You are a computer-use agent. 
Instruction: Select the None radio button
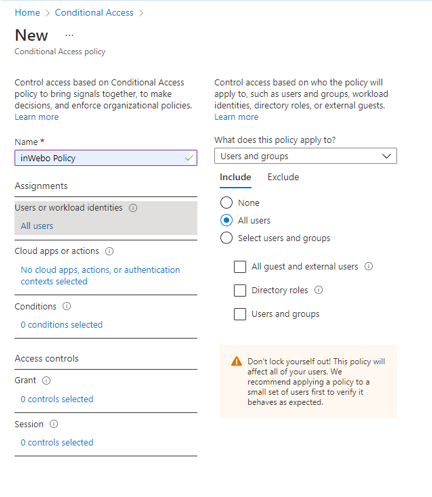[x=226, y=203]
